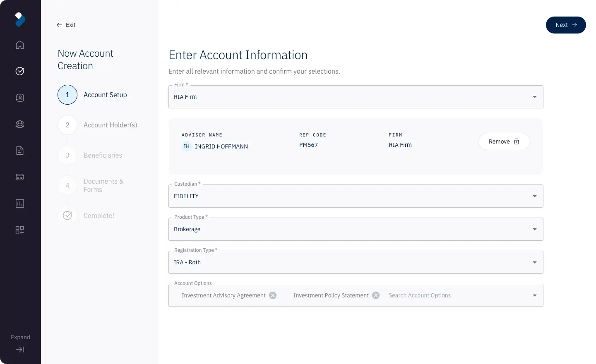596x364 pixels.
Task: Go to the Beneficiaries step
Action: (103, 155)
